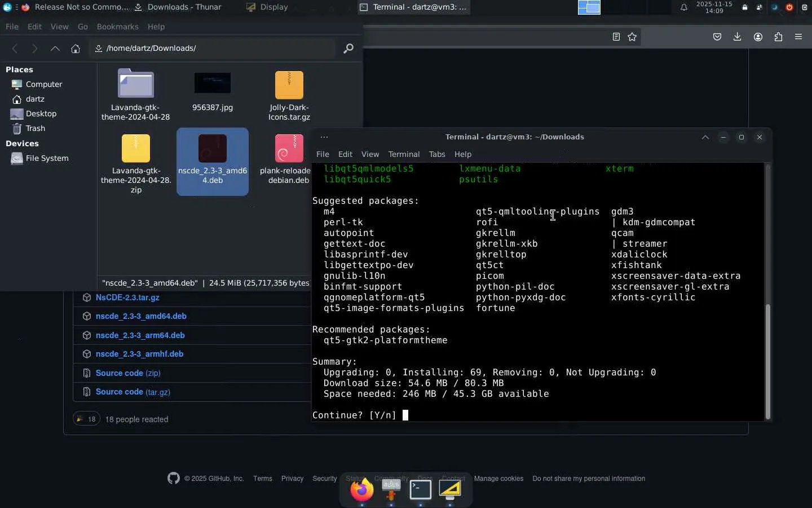Lock the screen from the panel

[x=745, y=7]
